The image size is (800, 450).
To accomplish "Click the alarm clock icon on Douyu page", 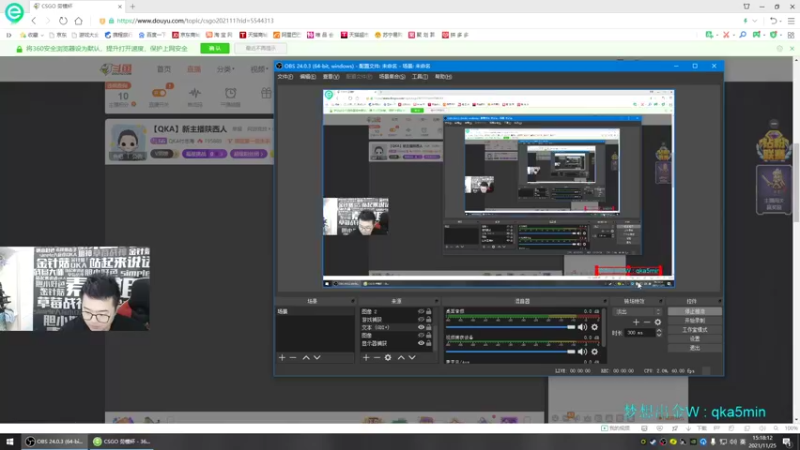I will pos(231,93).
